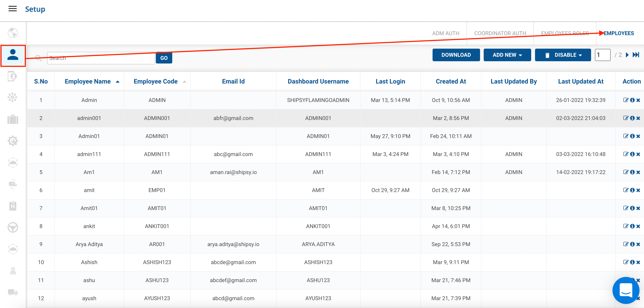The image size is (644, 308).
Task: Switch to ADM AUTH tab
Action: point(445,33)
